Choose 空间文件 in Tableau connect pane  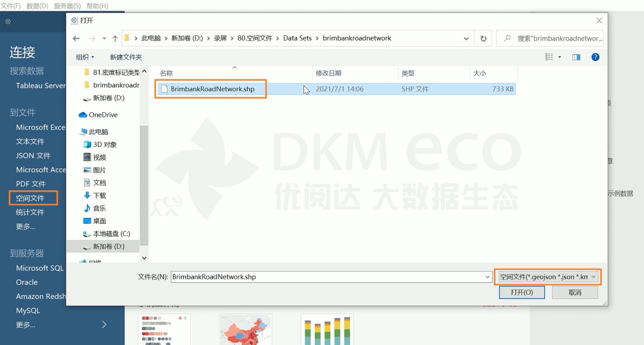(x=30, y=198)
